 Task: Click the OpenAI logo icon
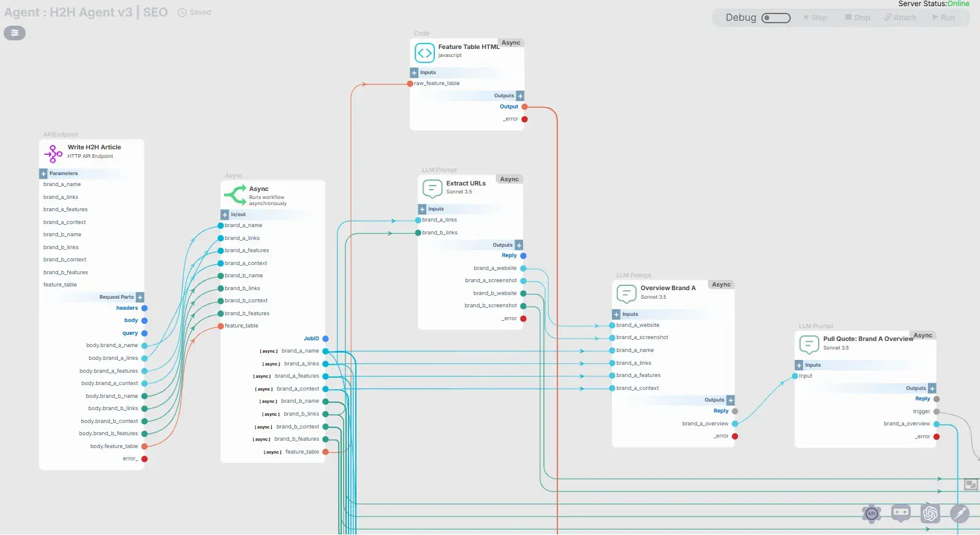click(x=930, y=513)
